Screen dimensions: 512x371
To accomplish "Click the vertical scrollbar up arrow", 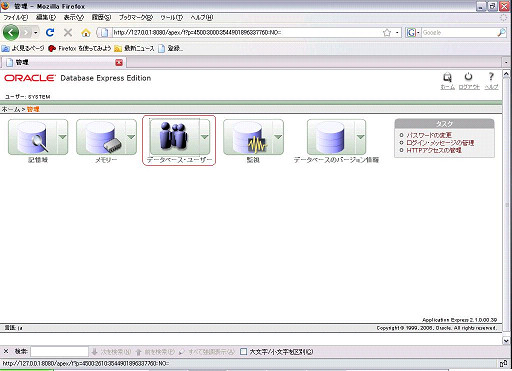I will pyautogui.click(x=506, y=74).
